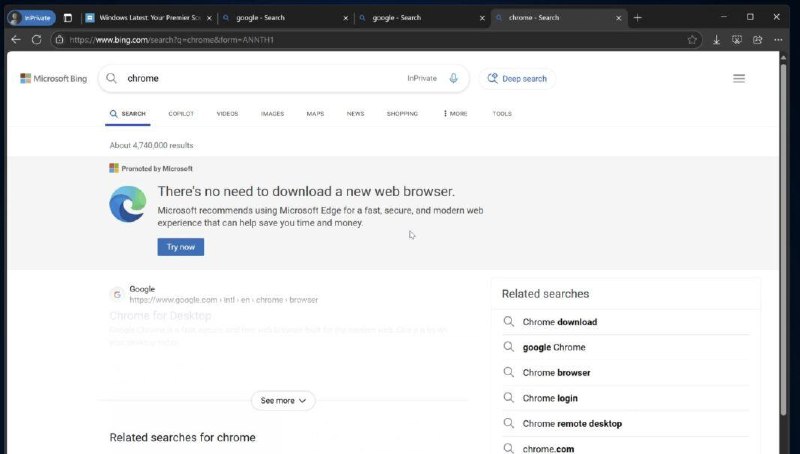The image size is (800, 454).
Task: Click the favorites star in address bar
Action: pyautogui.click(x=692, y=39)
